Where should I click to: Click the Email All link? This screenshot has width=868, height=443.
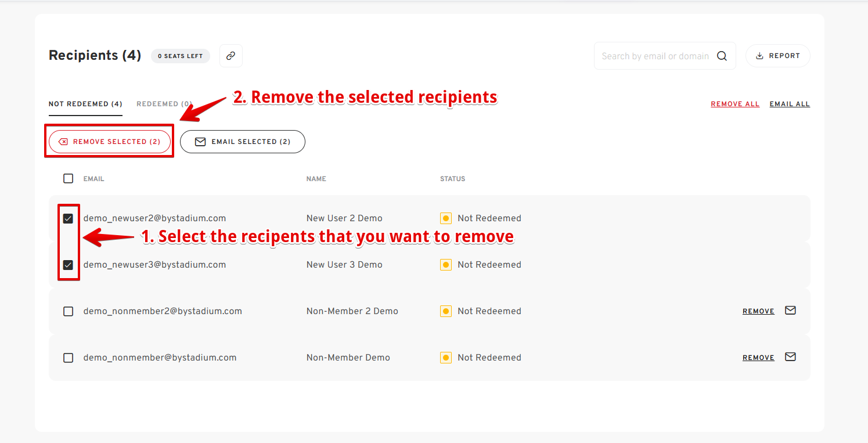790,104
